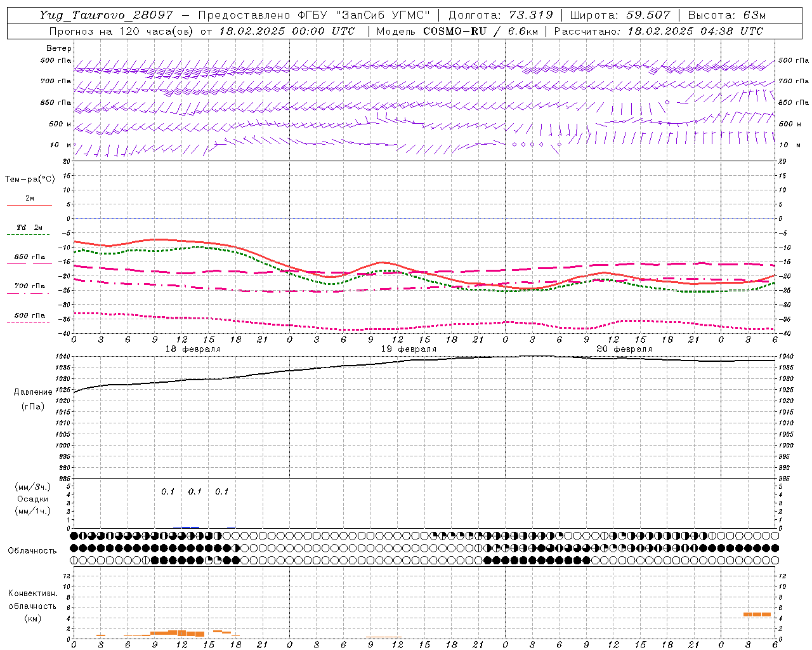Click the Ветер panel label
This screenshot has height=650, width=812.
59,48
